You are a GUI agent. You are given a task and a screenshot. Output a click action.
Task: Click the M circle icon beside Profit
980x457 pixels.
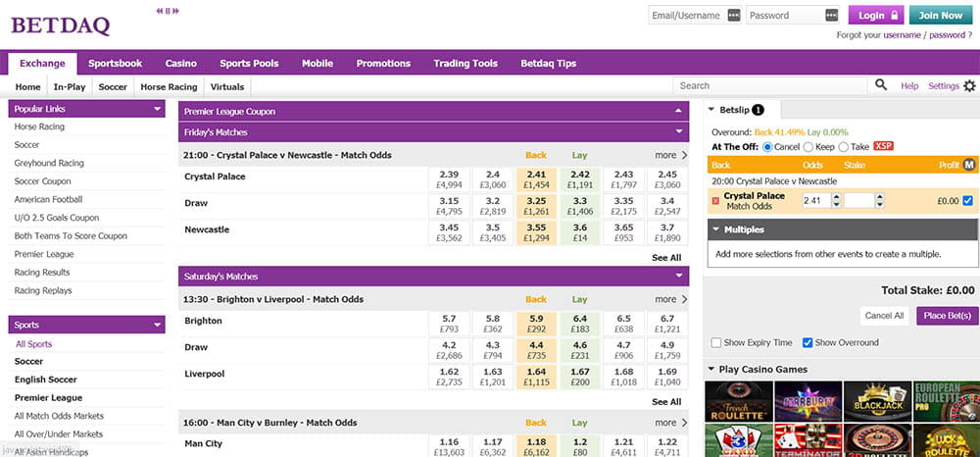(969, 165)
